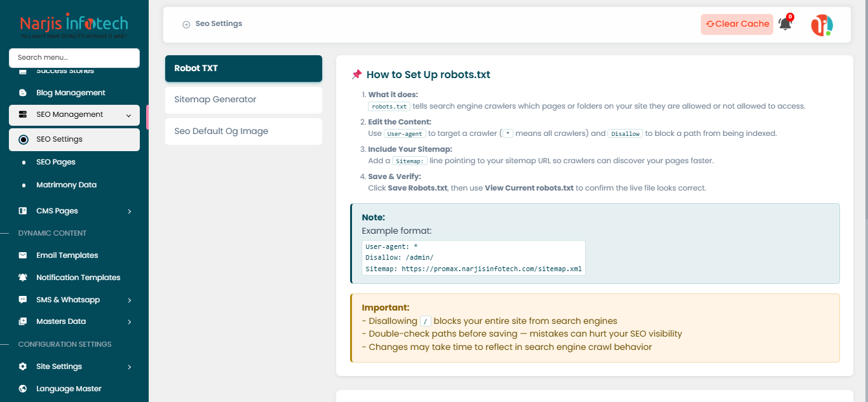Select the SEO Settings radio icon
This screenshot has width=868, height=402.
(24, 139)
